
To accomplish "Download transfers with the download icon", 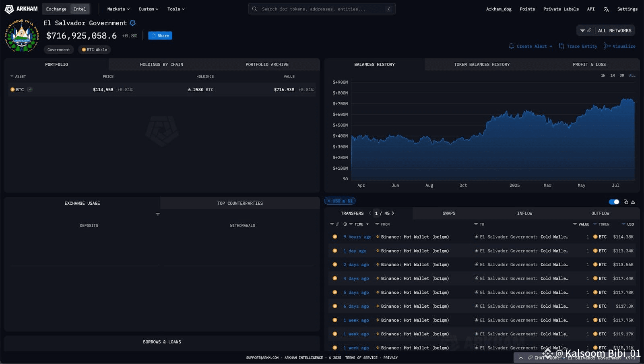I will pyautogui.click(x=633, y=202).
